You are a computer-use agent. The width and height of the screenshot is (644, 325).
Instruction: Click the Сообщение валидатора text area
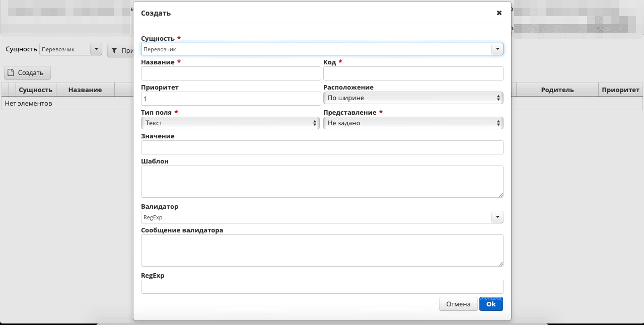click(x=322, y=250)
